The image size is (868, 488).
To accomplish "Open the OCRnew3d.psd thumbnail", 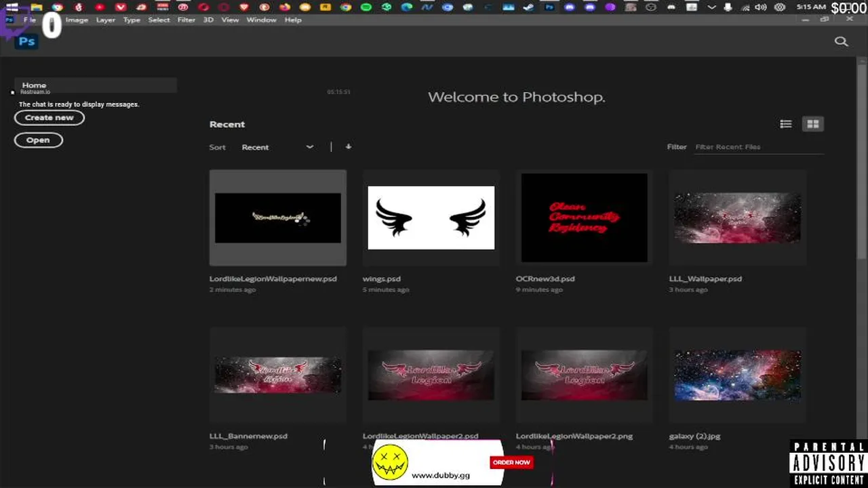I will coord(585,218).
